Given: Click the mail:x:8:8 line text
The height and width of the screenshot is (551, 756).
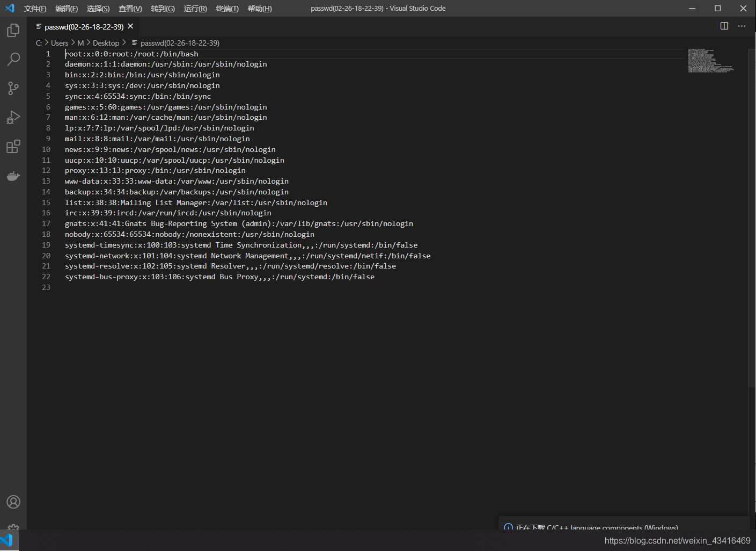Looking at the screenshot, I should pyautogui.click(x=157, y=139).
